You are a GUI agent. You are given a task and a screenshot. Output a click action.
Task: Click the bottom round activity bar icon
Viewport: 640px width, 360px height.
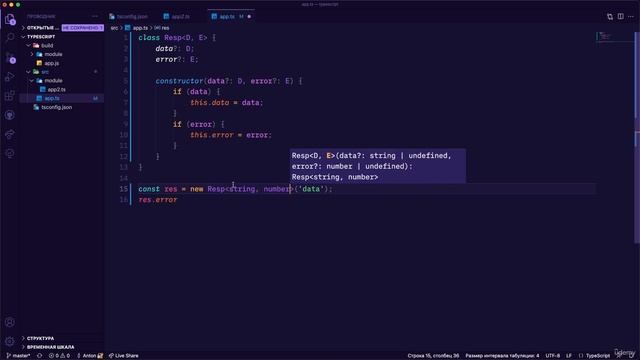(x=10, y=153)
